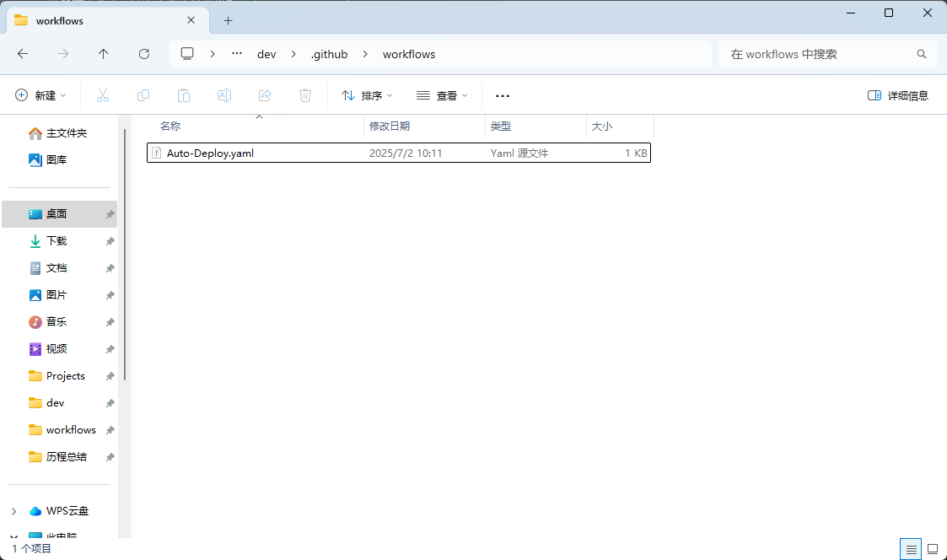
Task: Open the '...' see more menu
Action: (502, 95)
